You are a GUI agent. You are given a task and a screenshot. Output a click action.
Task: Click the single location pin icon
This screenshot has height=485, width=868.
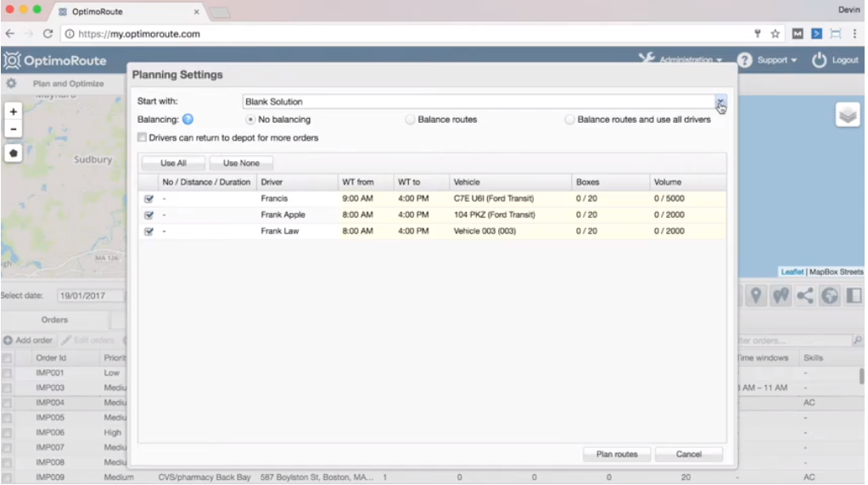pyautogui.click(x=754, y=296)
